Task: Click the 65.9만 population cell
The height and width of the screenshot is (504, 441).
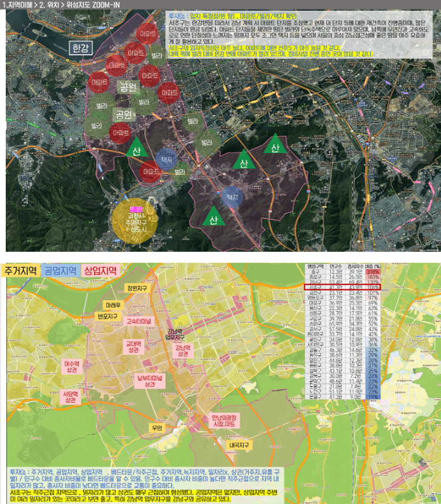Action: point(335,324)
